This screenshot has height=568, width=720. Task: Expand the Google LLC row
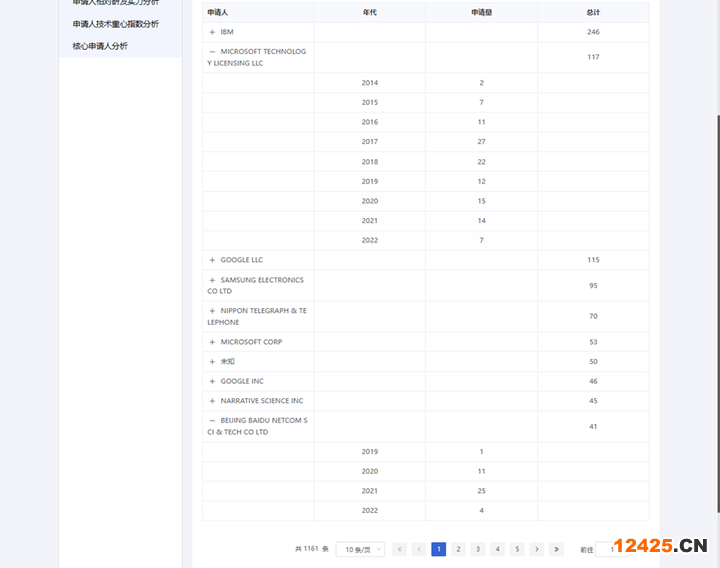[x=212, y=260]
